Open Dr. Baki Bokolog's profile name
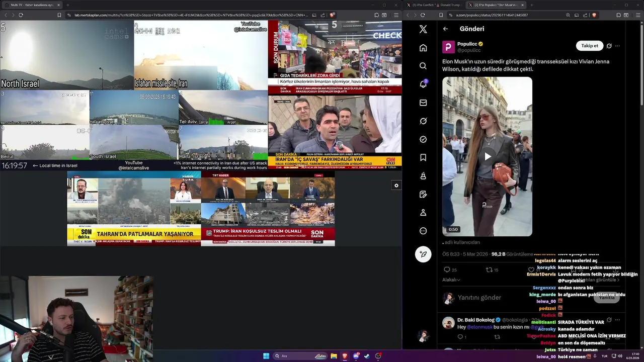644x362 pixels. 476,320
